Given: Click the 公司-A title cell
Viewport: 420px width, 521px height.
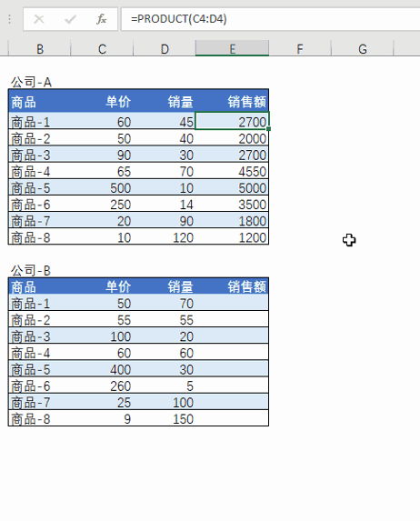Looking at the screenshot, I should point(39,82).
